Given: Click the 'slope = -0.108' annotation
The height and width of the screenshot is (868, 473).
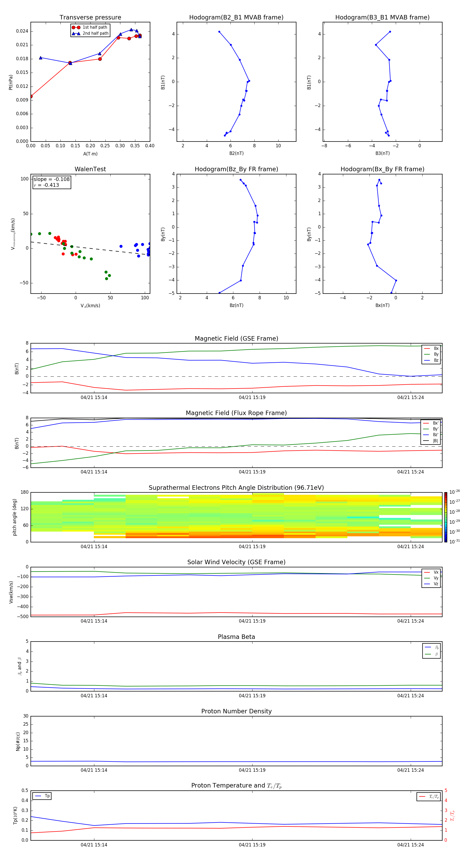Looking at the screenshot, I should (x=52, y=179).
